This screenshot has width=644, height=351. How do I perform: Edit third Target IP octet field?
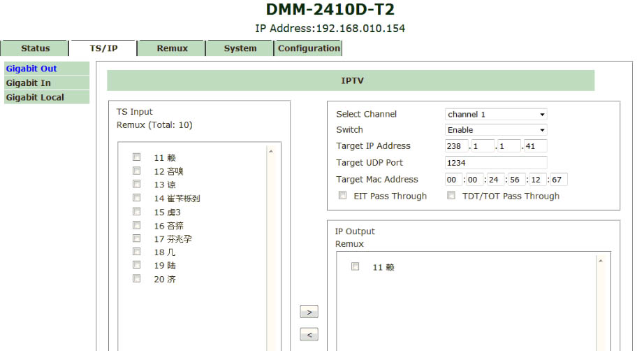tap(509, 146)
